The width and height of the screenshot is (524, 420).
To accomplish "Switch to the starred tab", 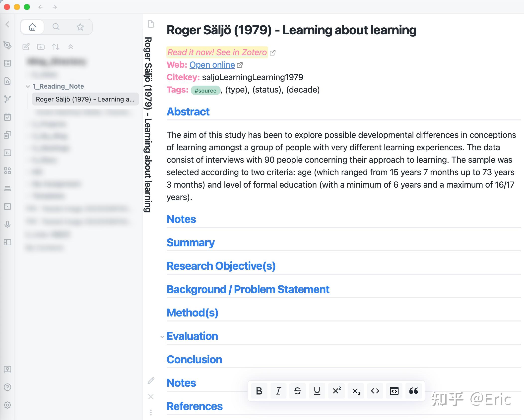I will [x=80, y=27].
